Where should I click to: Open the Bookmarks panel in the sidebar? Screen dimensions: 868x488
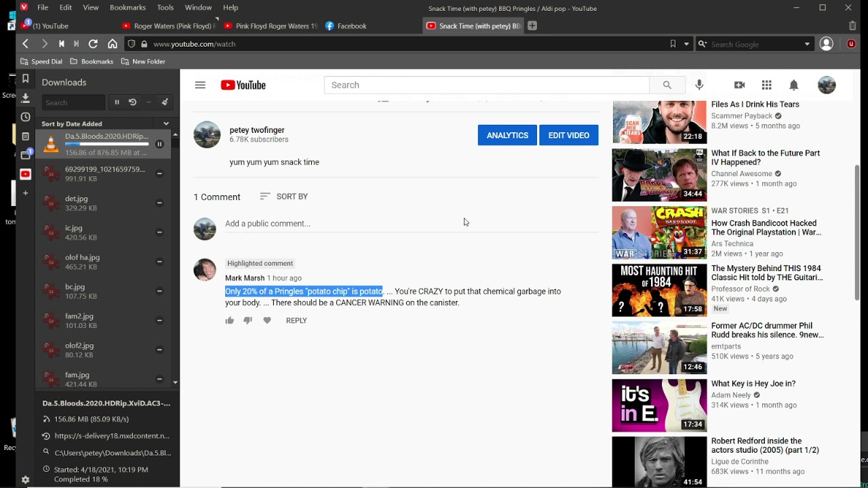[25, 79]
